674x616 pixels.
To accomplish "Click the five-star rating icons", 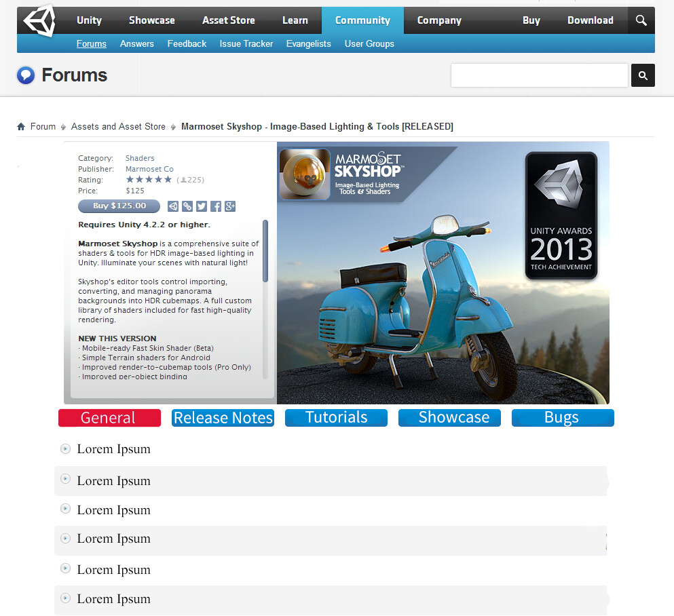I will pos(149,180).
